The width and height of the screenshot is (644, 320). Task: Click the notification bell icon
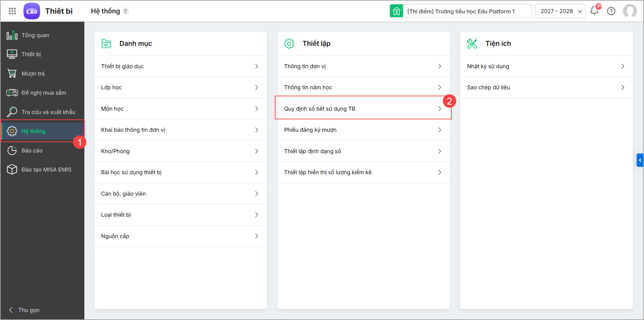click(x=594, y=11)
